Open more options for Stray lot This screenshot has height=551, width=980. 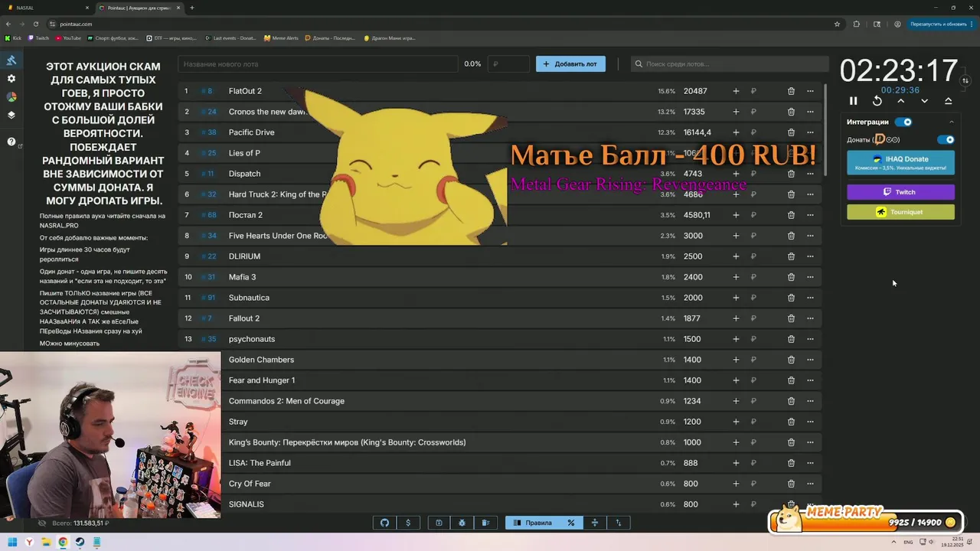click(x=810, y=422)
